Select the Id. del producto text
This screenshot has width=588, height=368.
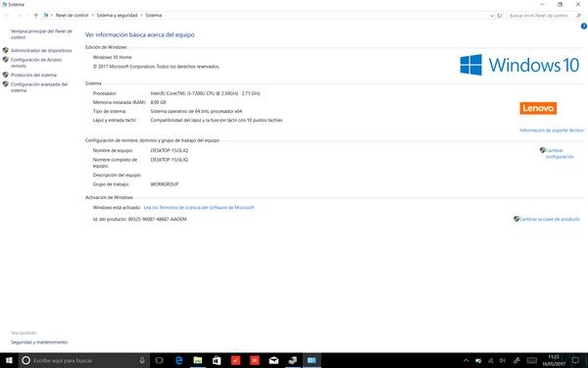click(x=139, y=219)
